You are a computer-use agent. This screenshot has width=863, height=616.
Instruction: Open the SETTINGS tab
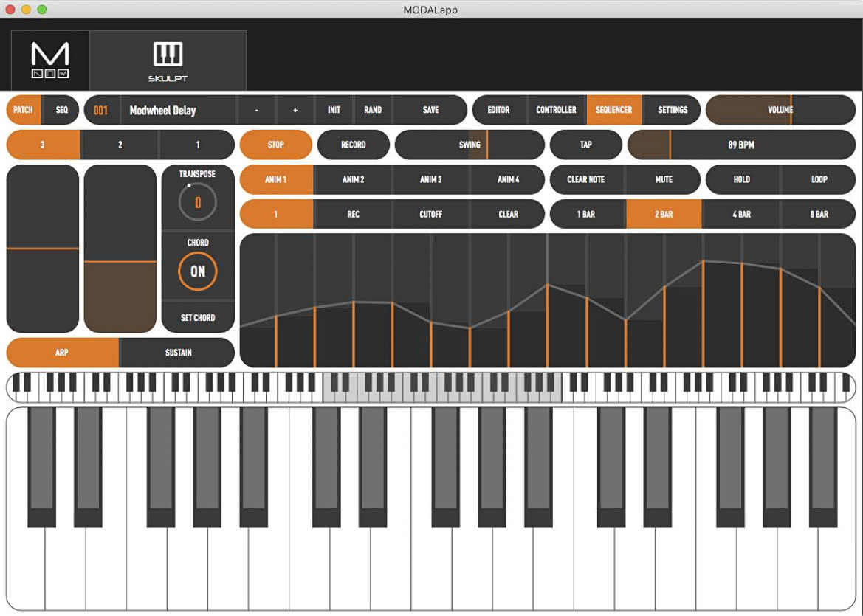673,110
